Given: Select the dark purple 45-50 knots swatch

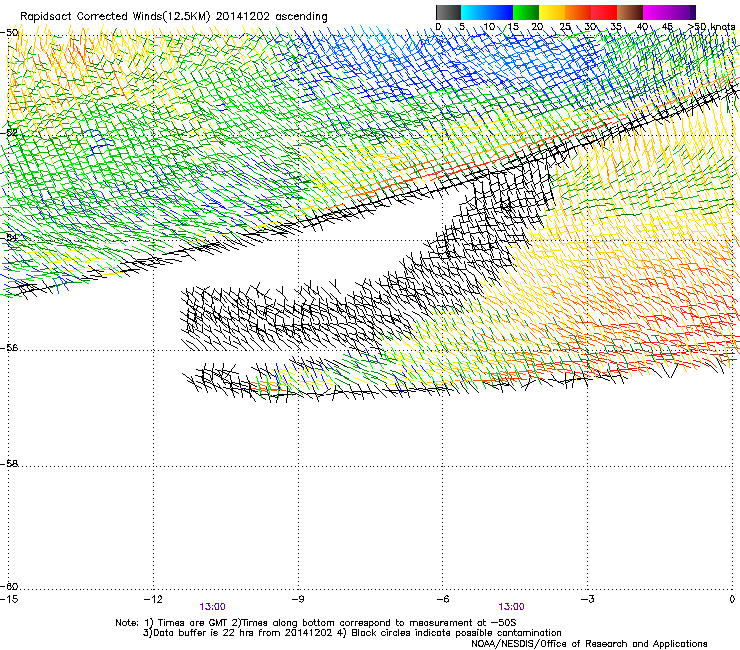Looking at the screenshot, I should (x=682, y=12).
